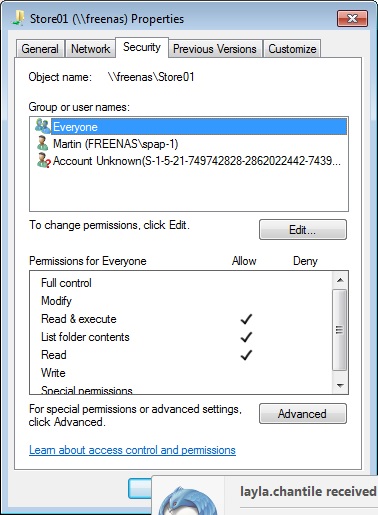Click permissions list scroll up arrow
The height and width of the screenshot is (515, 378).
point(340,280)
